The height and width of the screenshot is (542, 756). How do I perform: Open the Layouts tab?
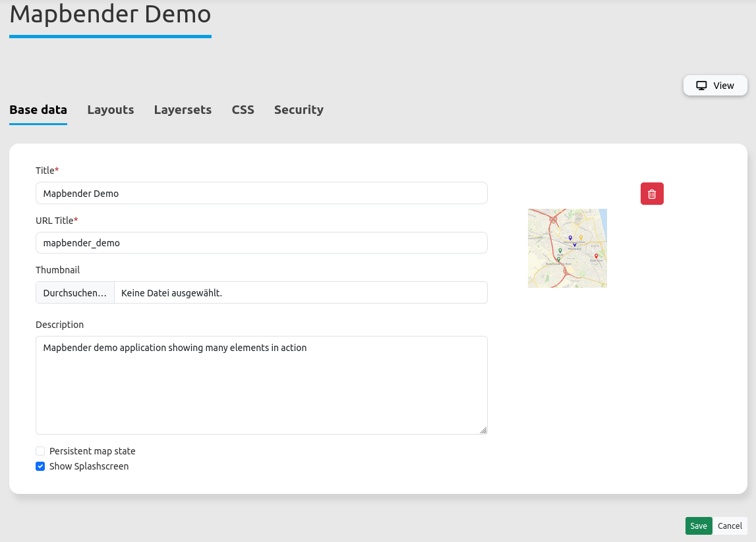coord(111,110)
